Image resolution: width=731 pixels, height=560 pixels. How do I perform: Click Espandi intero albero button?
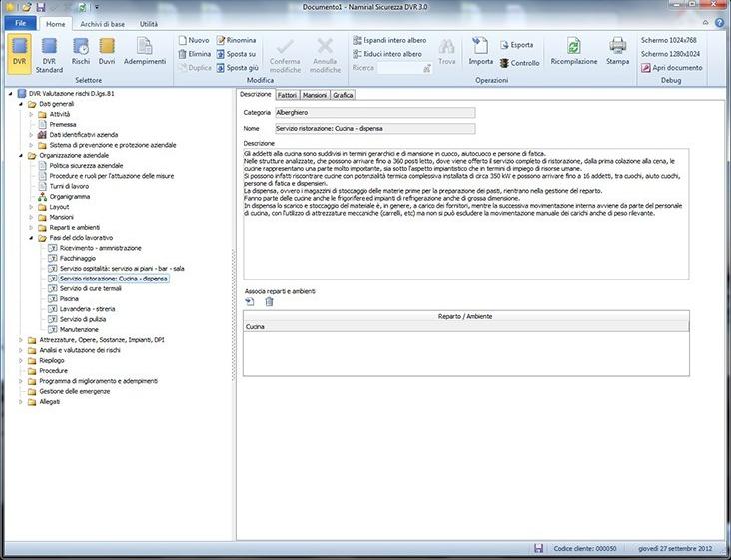[394, 40]
